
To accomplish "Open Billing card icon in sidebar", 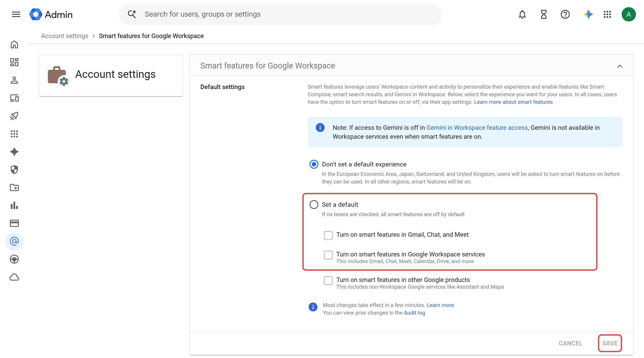I will coord(14,223).
